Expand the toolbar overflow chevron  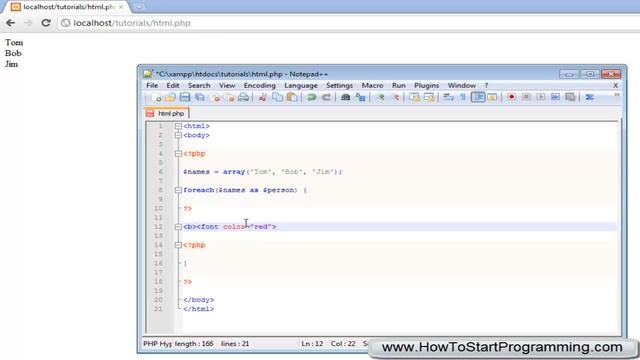click(x=616, y=95)
